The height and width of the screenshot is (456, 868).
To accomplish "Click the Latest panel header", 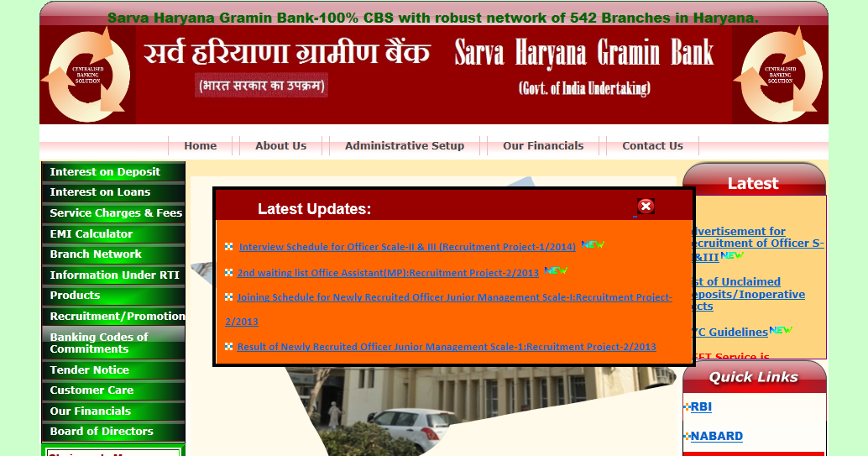I will pyautogui.click(x=753, y=180).
